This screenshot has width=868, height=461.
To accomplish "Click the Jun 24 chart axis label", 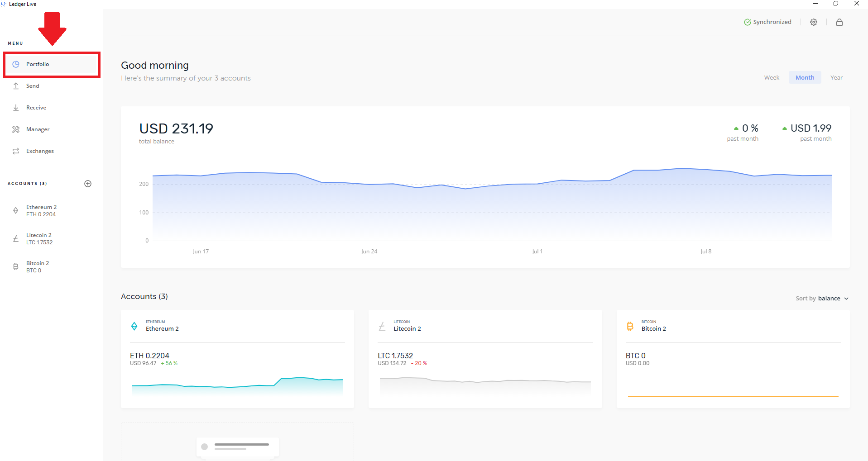I will pos(369,252).
